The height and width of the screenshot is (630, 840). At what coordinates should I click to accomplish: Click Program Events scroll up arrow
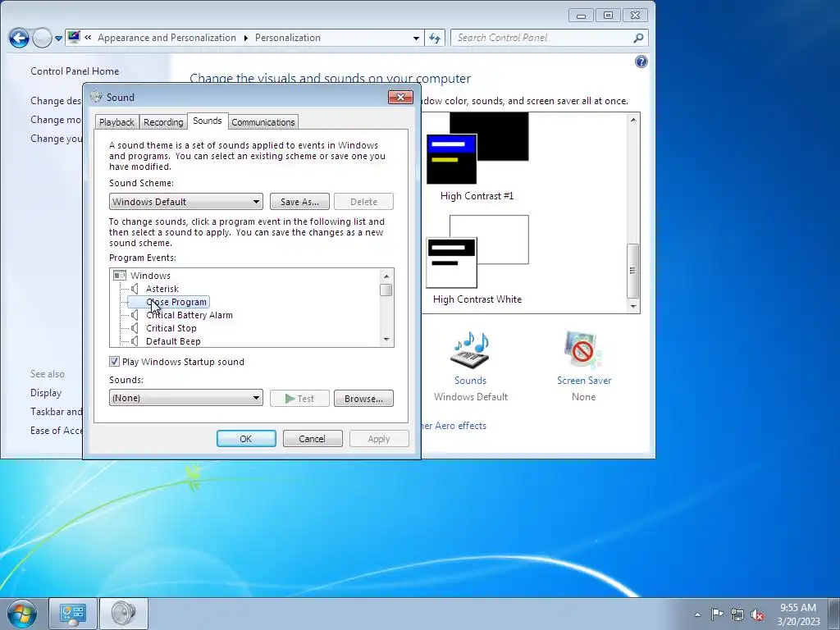tap(386, 276)
